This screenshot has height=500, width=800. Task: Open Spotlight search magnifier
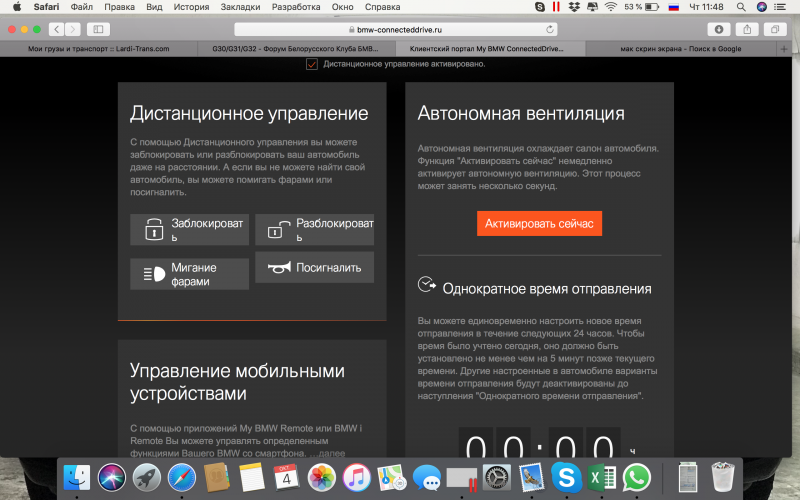[741, 7]
